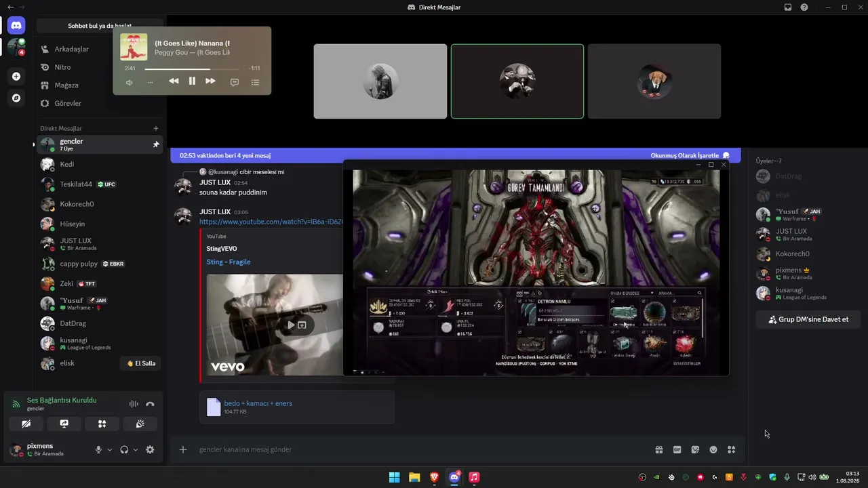Skip to the next track
The width and height of the screenshot is (868, 488).
click(210, 81)
